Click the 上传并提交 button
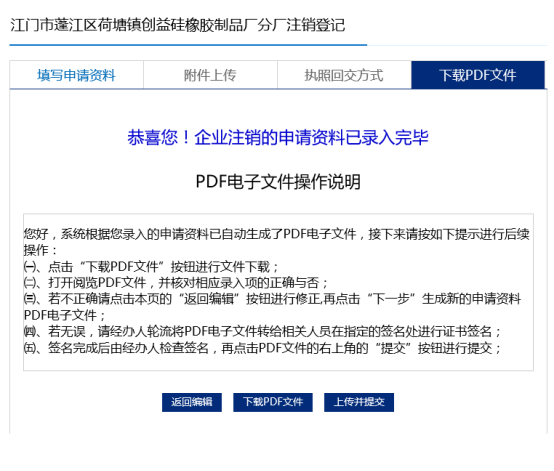This screenshot has width=554, height=471. point(359,402)
